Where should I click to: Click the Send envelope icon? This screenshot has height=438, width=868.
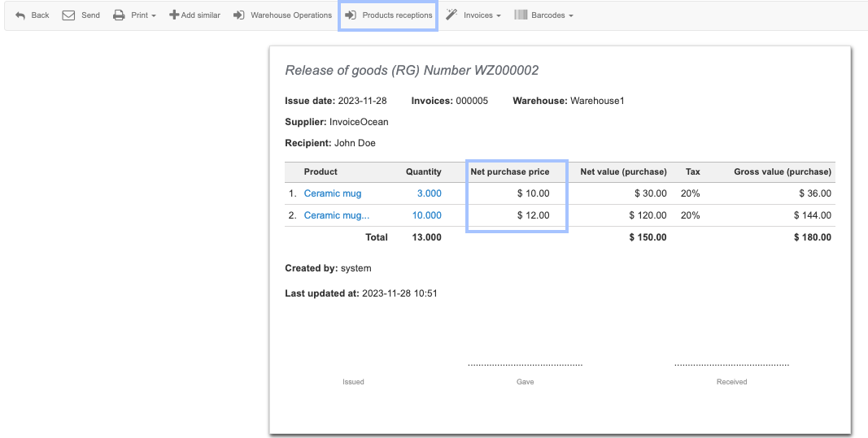tap(69, 15)
